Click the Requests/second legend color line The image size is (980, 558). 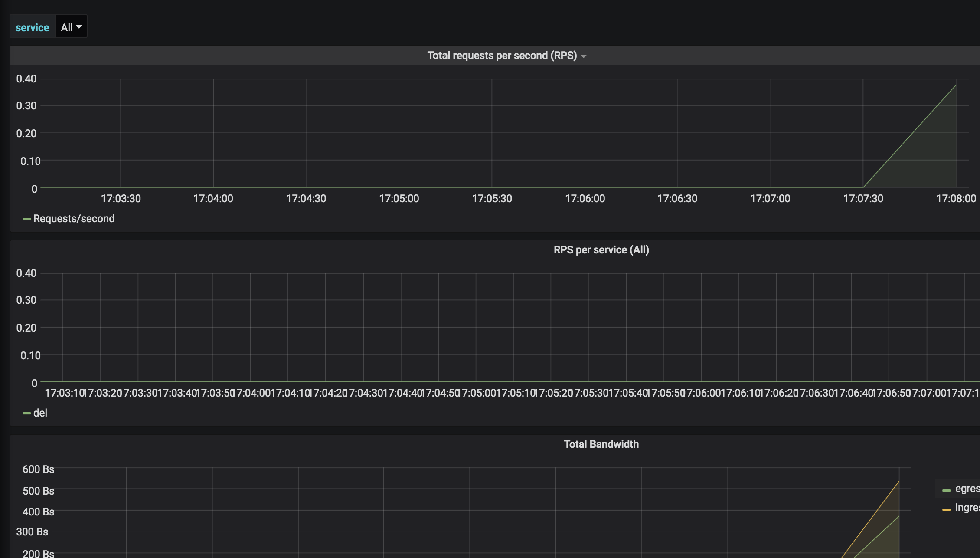26,219
